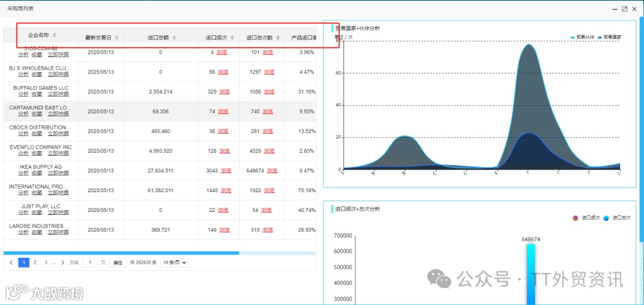Screen dimensions: 644x305
Task: Open 浏览 link next to total 4529
Action: point(269,151)
